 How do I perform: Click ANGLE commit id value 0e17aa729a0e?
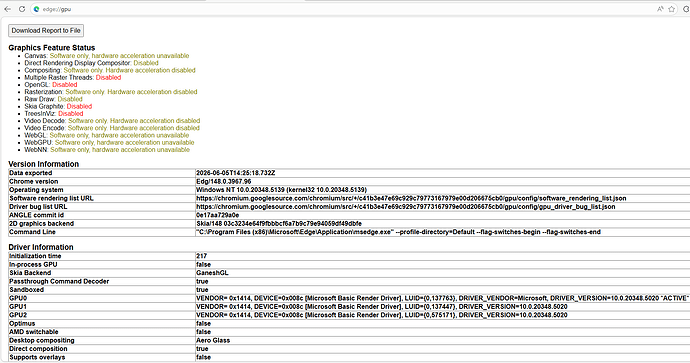pyautogui.click(x=217, y=215)
